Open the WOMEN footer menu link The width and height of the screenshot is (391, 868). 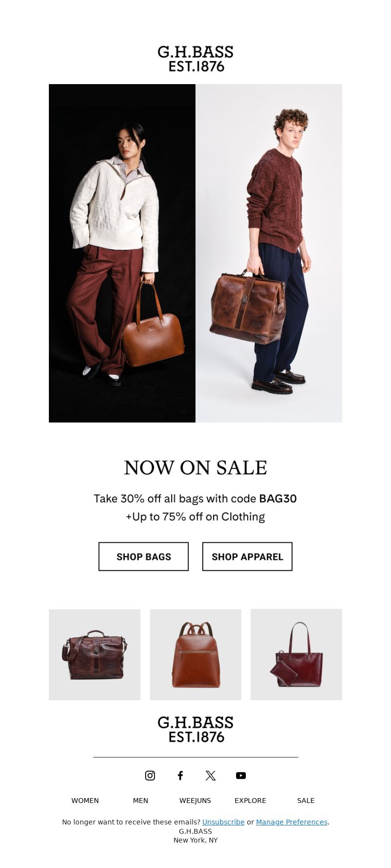tap(85, 801)
